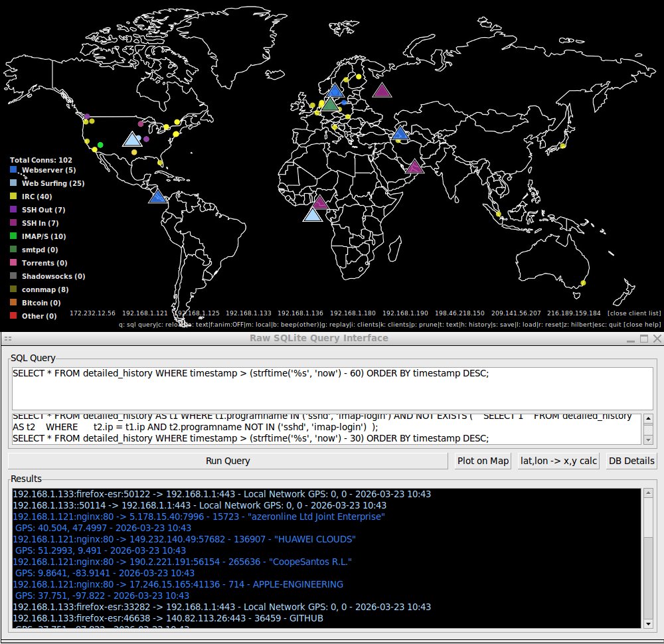Viewport: 664px width, 644px height.
Task: Toggle the IMAP/S (10) legend entry
Action: click(43, 236)
